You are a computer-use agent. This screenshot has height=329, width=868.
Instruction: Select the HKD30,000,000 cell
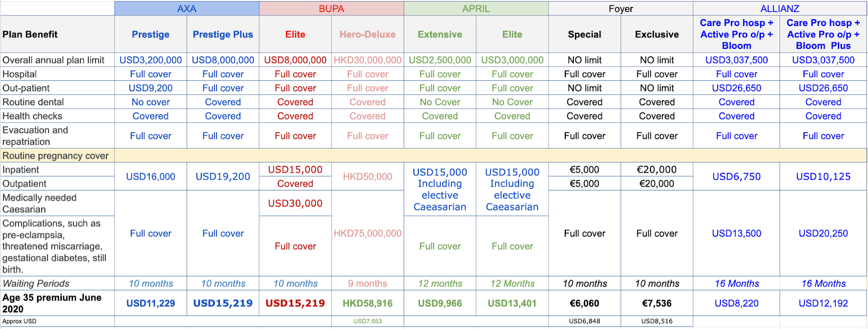click(368, 60)
